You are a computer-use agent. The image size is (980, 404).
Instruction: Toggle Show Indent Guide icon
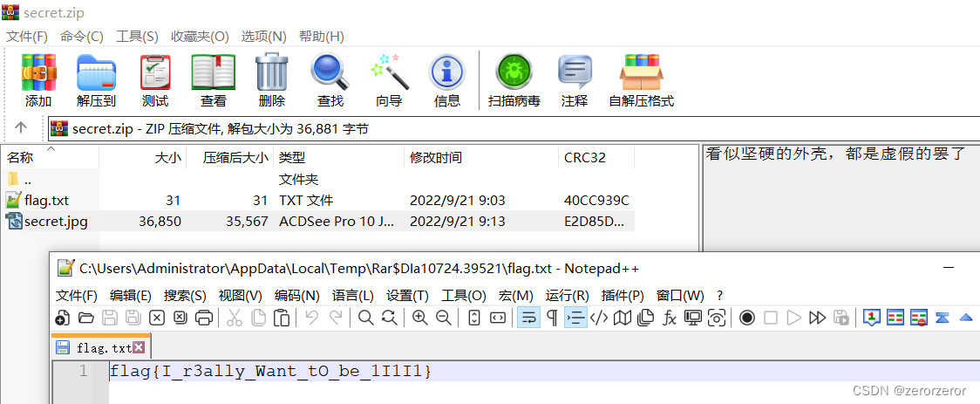click(x=575, y=318)
